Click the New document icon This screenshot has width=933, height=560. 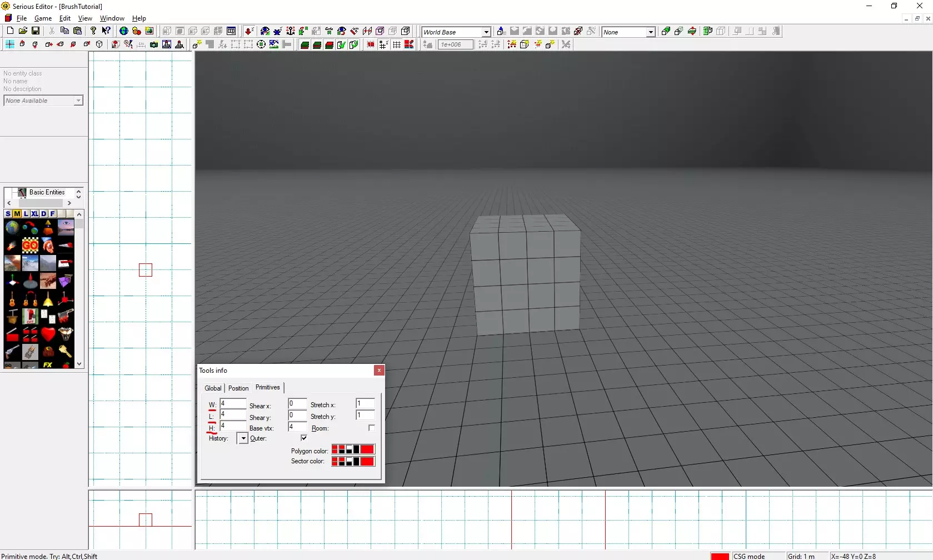click(x=10, y=31)
